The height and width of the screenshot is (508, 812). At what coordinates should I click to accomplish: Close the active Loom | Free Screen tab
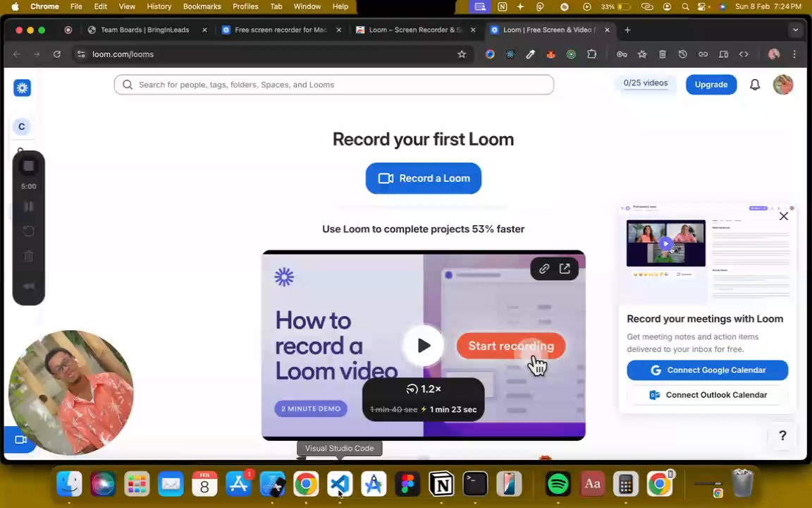point(607,30)
